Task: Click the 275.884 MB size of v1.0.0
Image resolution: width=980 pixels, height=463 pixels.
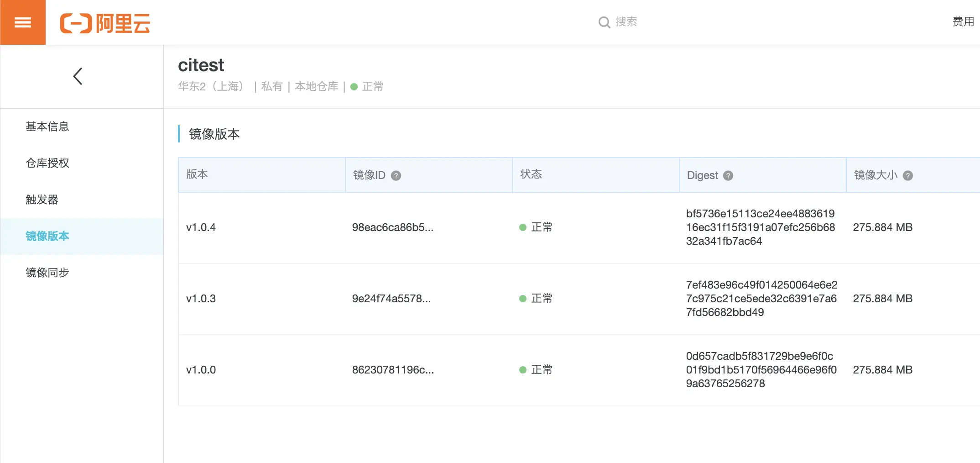Action: click(883, 370)
